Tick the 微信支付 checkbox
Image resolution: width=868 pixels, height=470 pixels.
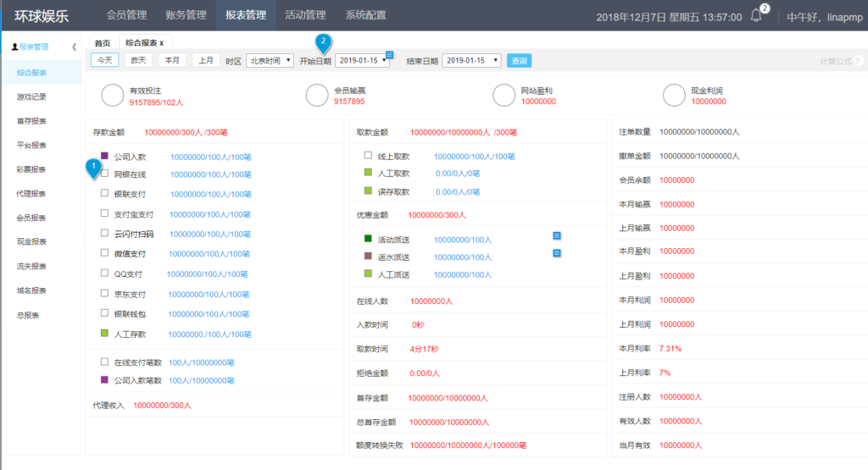104,252
